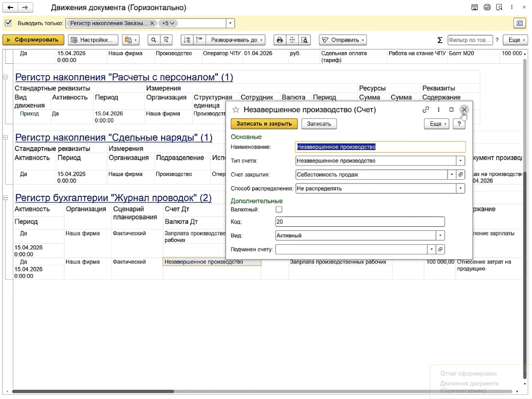Screen dimensions: 532x399
Task: Open the "Отправить" menu
Action: point(343,40)
